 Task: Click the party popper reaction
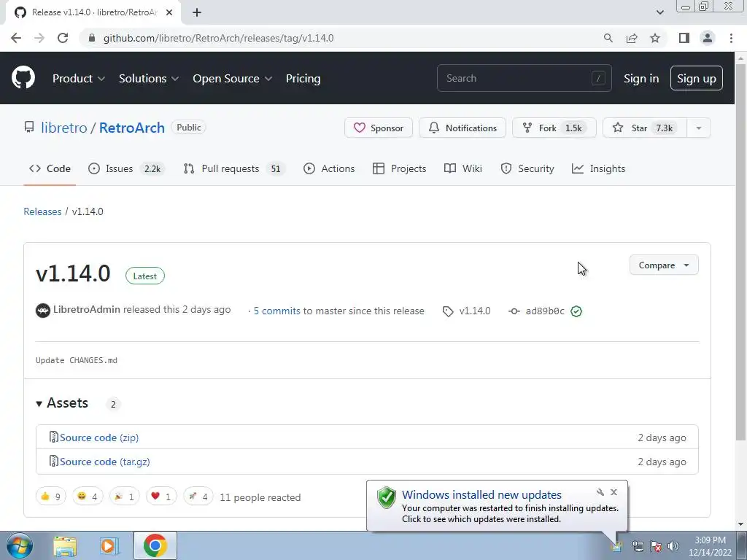click(124, 497)
